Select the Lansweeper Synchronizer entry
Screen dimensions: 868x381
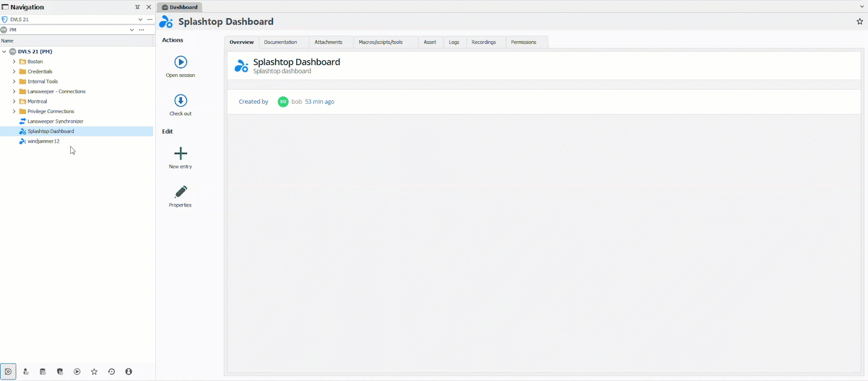pyautogui.click(x=55, y=121)
